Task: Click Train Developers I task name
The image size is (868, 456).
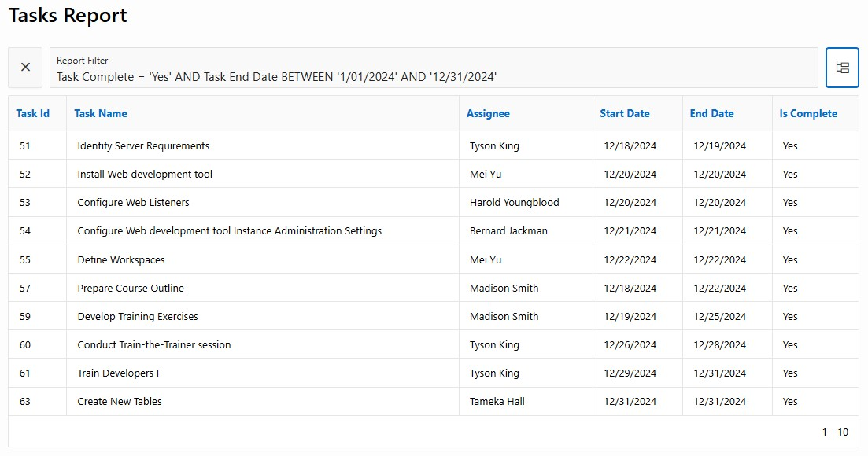Action: click(118, 373)
